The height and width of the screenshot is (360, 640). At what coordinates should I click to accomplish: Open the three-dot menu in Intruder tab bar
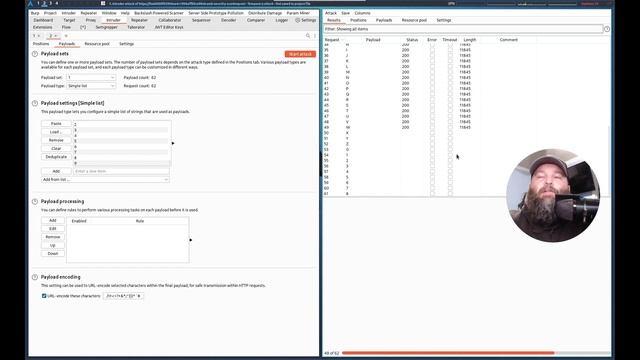point(315,36)
